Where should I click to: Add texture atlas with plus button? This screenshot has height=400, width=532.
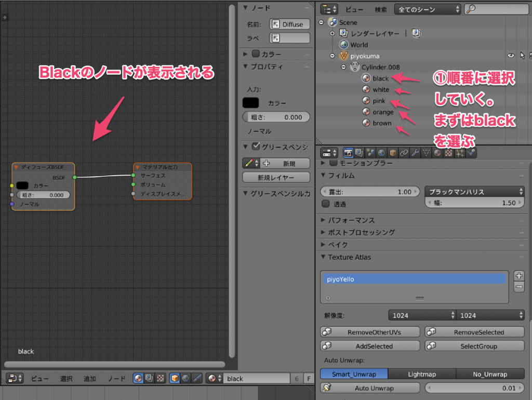[x=519, y=275]
